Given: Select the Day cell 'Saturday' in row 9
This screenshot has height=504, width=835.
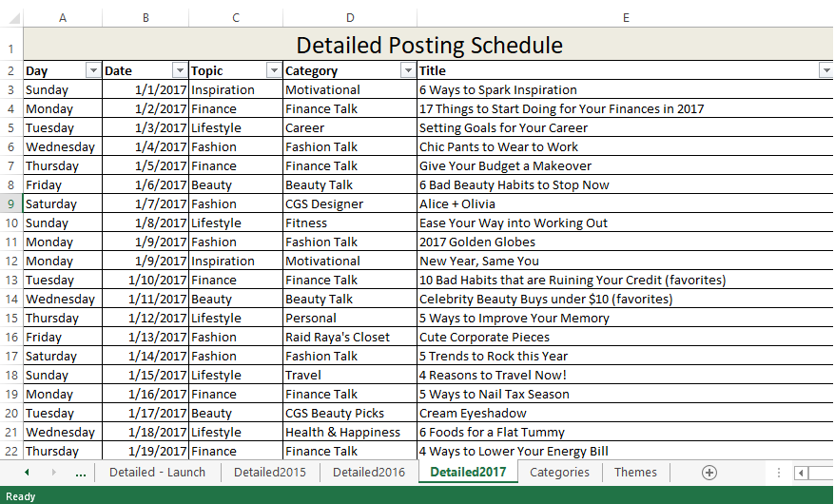Looking at the screenshot, I should coord(63,204).
